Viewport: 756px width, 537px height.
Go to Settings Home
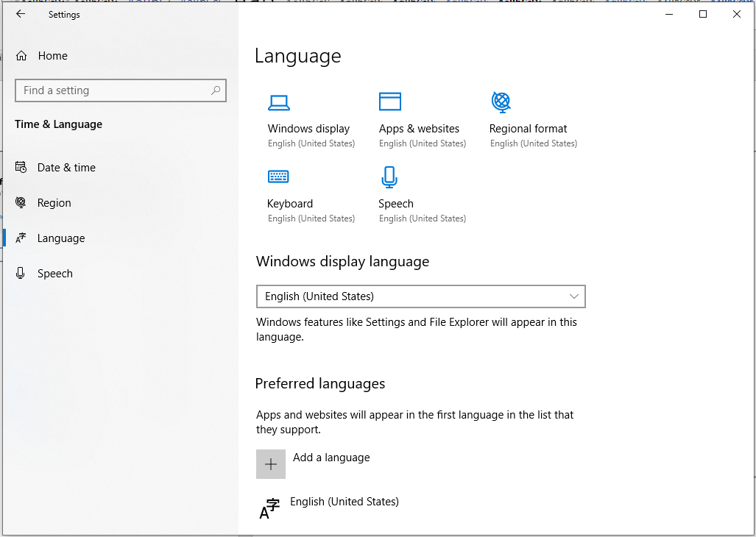pyautogui.click(x=52, y=56)
